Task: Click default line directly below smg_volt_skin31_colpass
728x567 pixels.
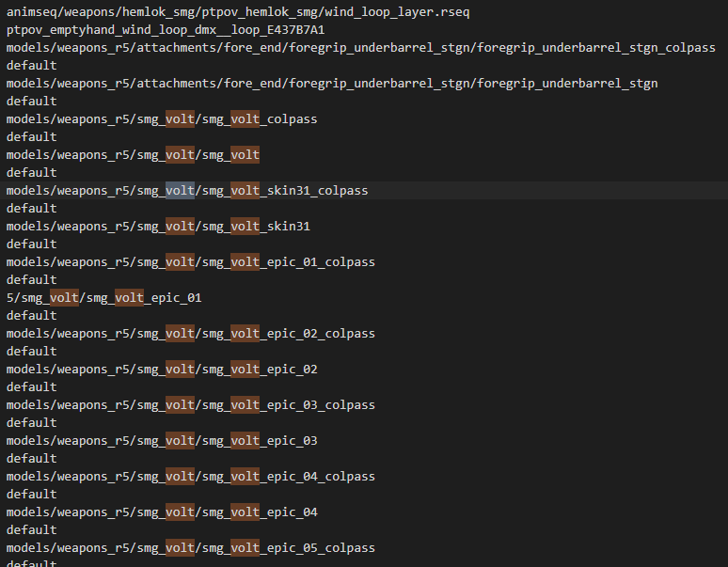Action: point(32,209)
